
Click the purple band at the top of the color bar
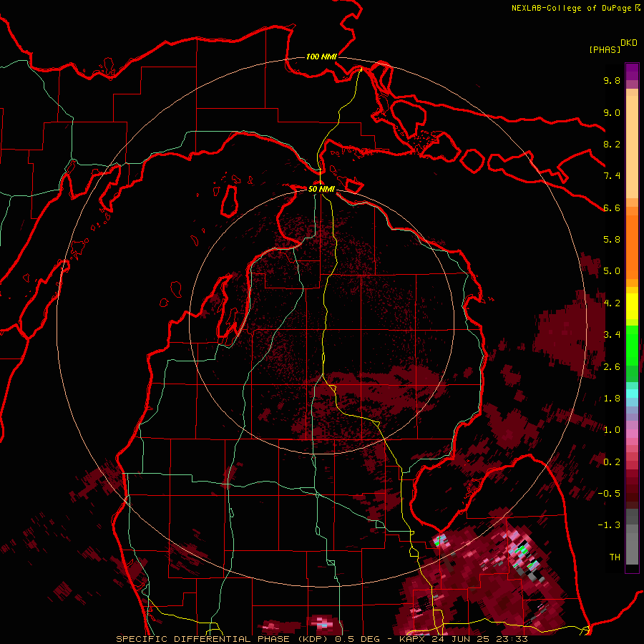click(x=632, y=72)
